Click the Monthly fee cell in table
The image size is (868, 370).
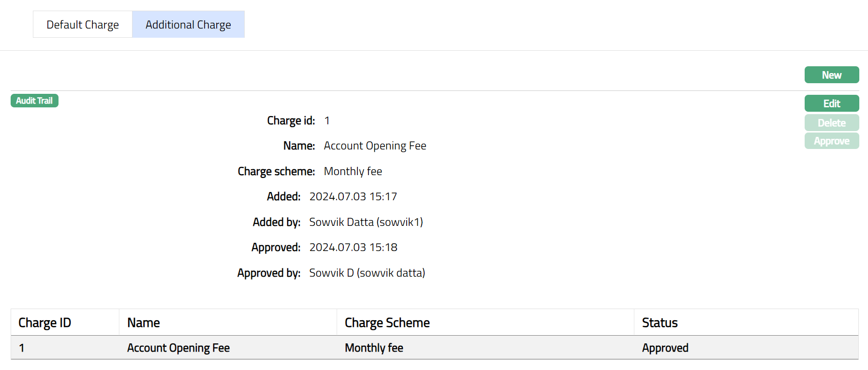pyautogui.click(x=374, y=348)
